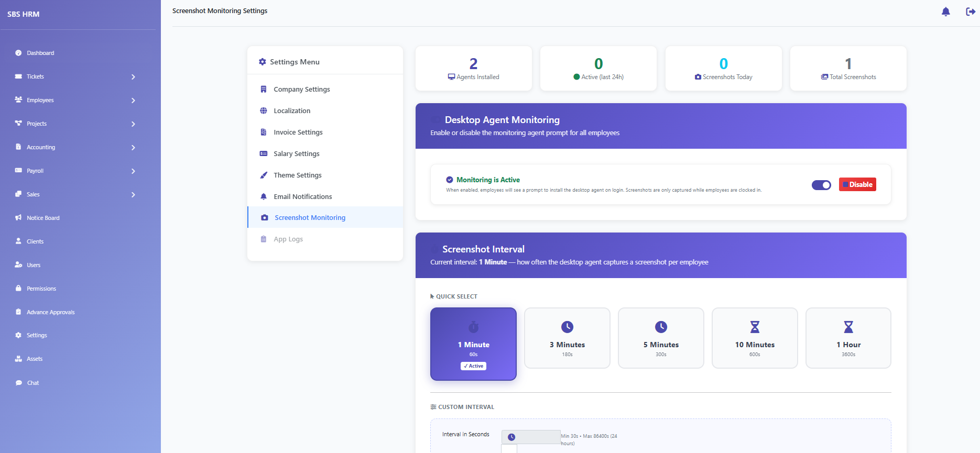
Task: Click the sidebar Settings gear icon
Action: (18, 335)
